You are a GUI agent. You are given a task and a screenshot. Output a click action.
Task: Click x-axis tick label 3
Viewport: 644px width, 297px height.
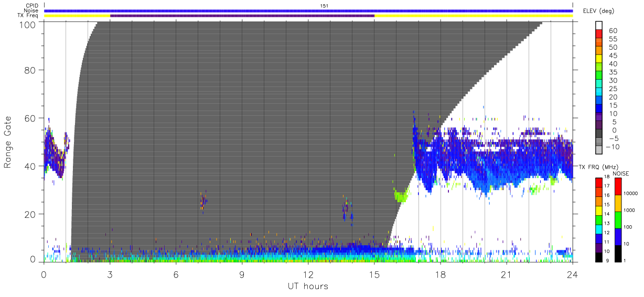click(x=110, y=274)
